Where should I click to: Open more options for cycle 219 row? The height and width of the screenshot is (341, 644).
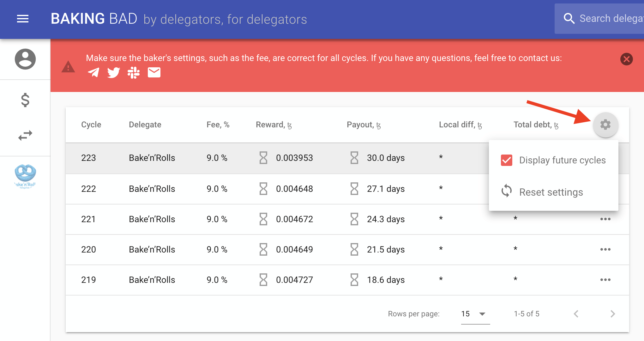click(605, 280)
